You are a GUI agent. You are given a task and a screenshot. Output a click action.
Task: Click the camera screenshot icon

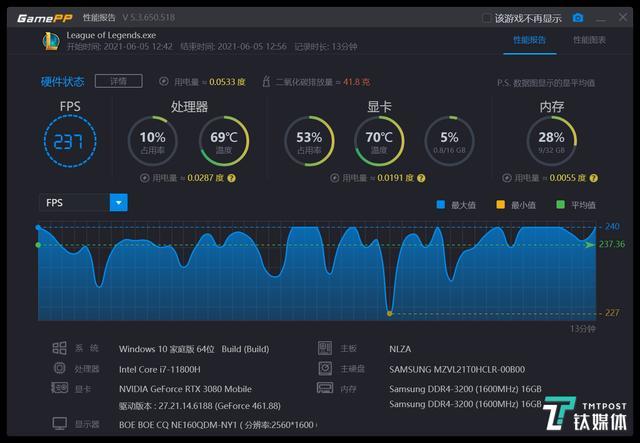click(577, 18)
